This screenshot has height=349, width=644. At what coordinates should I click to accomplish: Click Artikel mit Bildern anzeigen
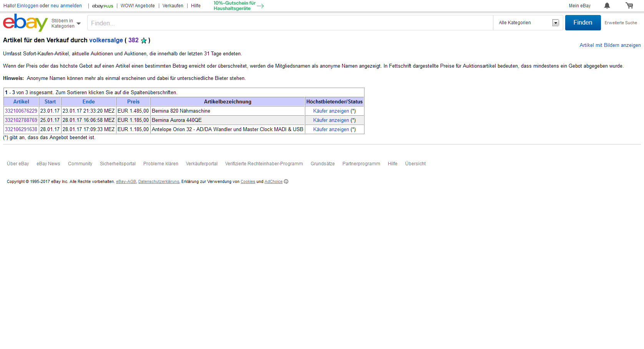click(x=610, y=45)
